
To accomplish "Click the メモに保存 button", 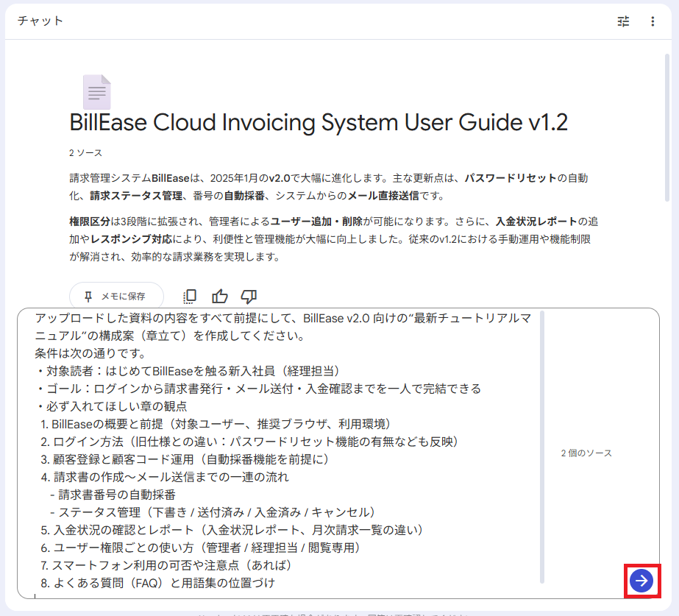I will pos(116,297).
